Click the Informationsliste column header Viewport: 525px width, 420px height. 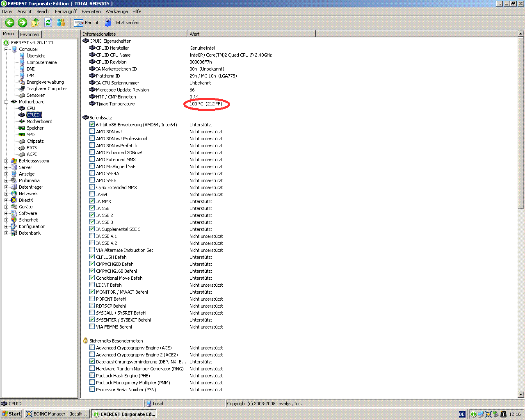click(134, 34)
